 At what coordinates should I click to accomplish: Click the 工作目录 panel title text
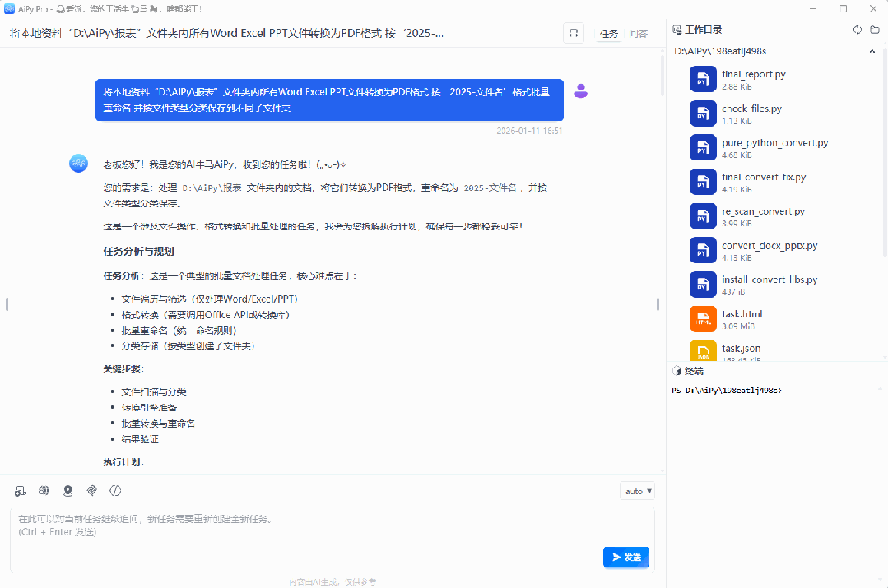(704, 30)
